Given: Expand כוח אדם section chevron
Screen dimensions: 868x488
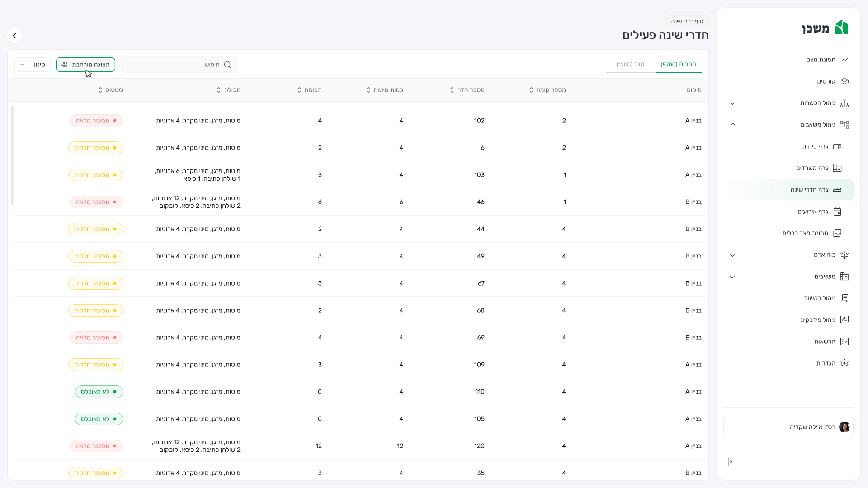Looking at the screenshot, I should pos(732,255).
